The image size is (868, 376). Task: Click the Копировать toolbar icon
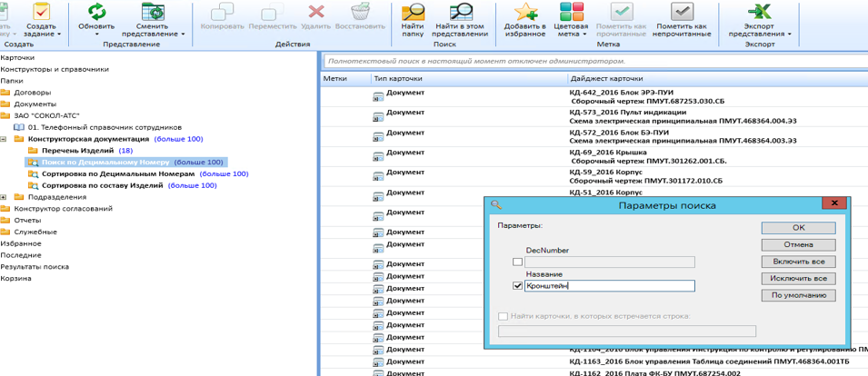pos(222,12)
